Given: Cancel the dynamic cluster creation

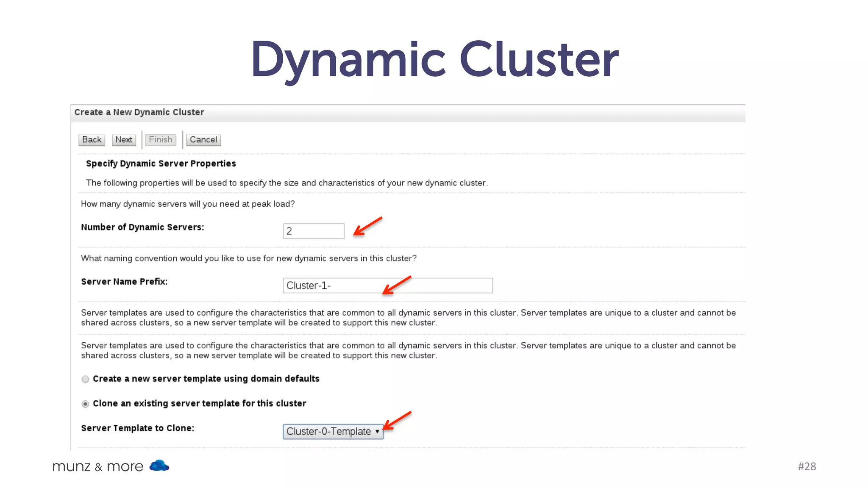Looking at the screenshot, I should [x=203, y=140].
